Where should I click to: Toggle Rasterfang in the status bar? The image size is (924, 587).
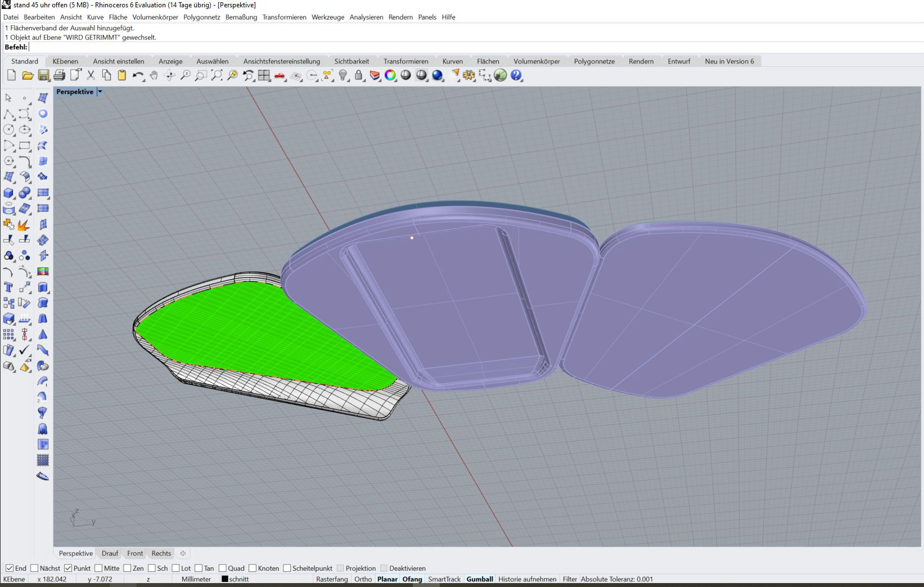pyautogui.click(x=332, y=579)
